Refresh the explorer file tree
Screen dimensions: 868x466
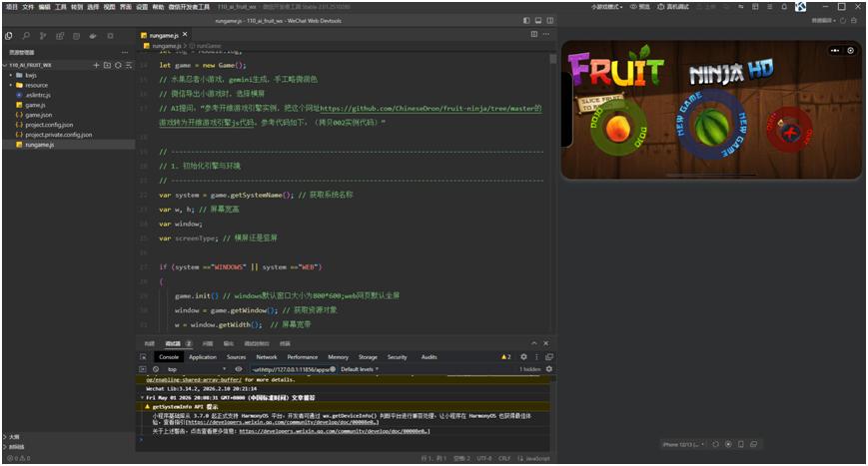coord(118,65)
